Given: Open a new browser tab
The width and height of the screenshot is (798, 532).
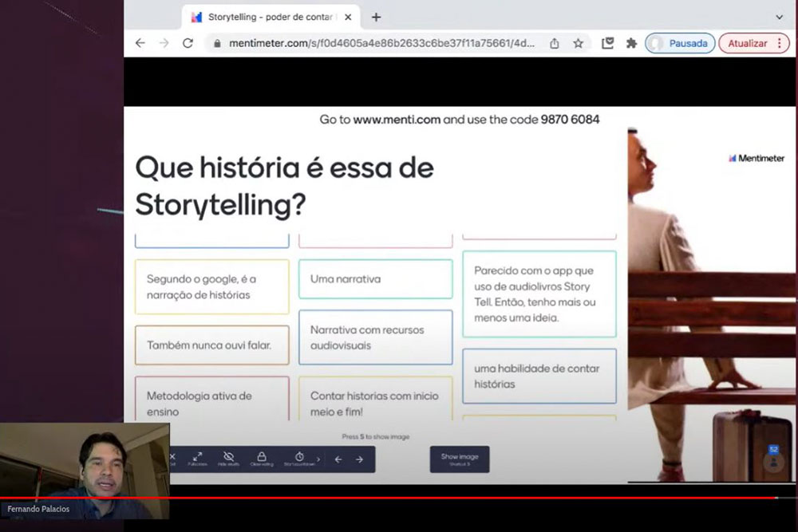Looking at the screenshot, I should coord(376,17).
